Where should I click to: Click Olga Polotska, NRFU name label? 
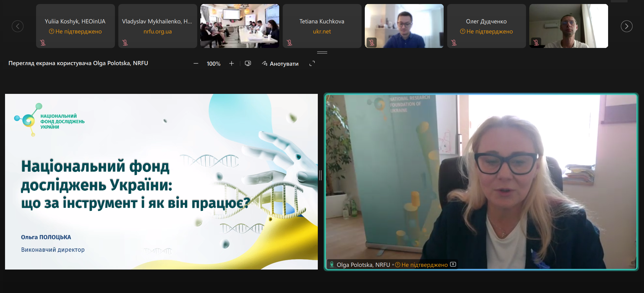coord(363,265)
